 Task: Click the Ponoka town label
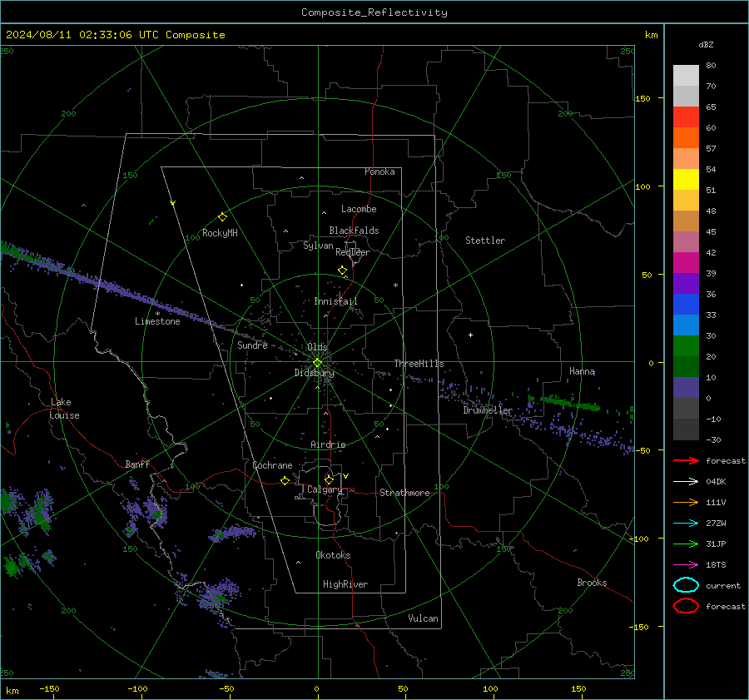[379, 171]
